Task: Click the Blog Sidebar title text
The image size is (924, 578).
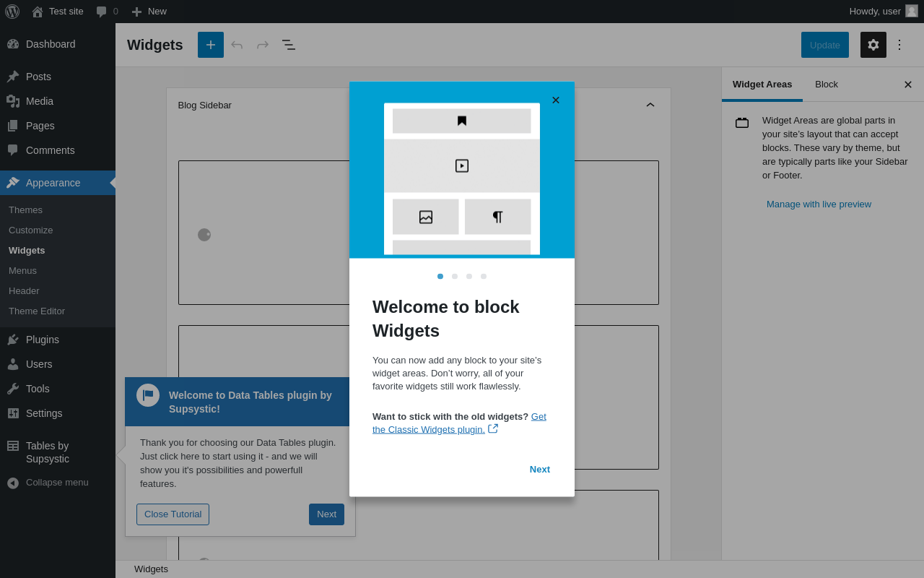Action: (205, 105)
